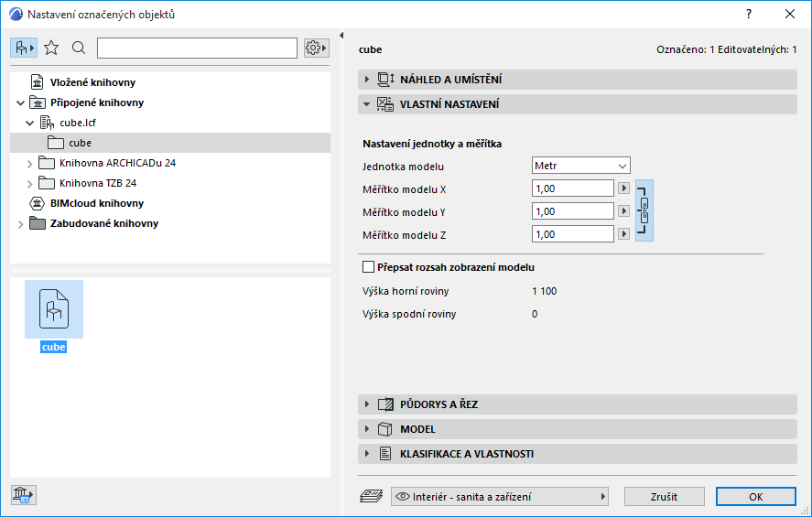Open the Interiér - sanita a zařízení layer dropdown
This screenshot has width=812, height=517.
click(x=500, y=496)
